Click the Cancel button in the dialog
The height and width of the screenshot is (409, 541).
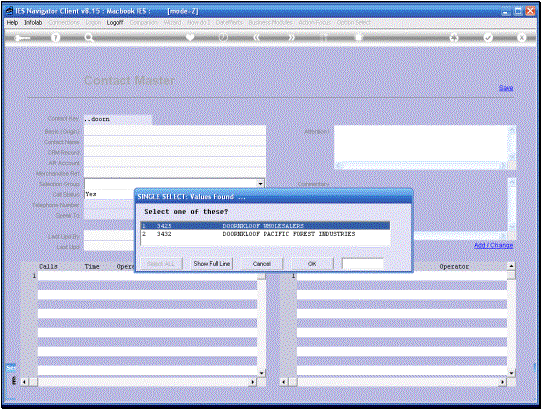click(x=262, y=264)
